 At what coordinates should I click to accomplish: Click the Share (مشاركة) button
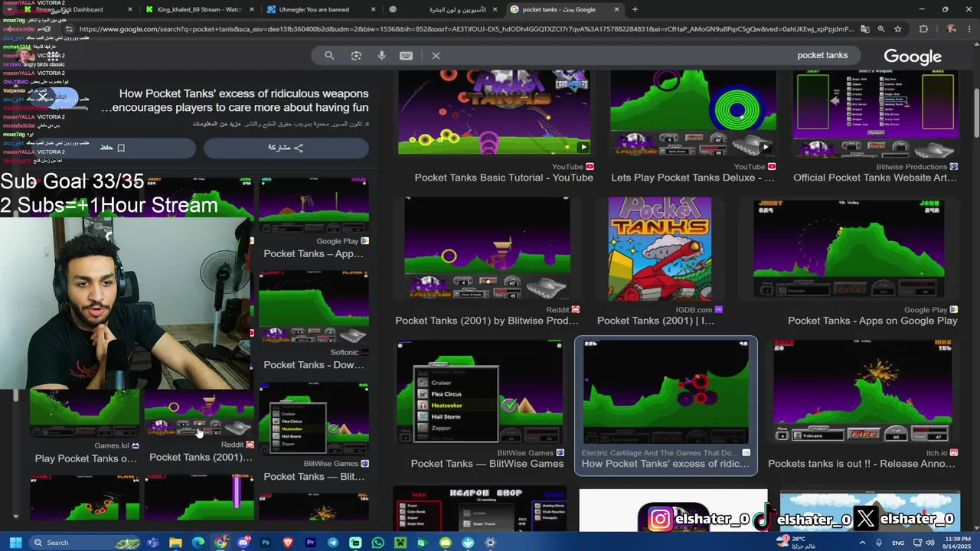[x=286, y=148]
